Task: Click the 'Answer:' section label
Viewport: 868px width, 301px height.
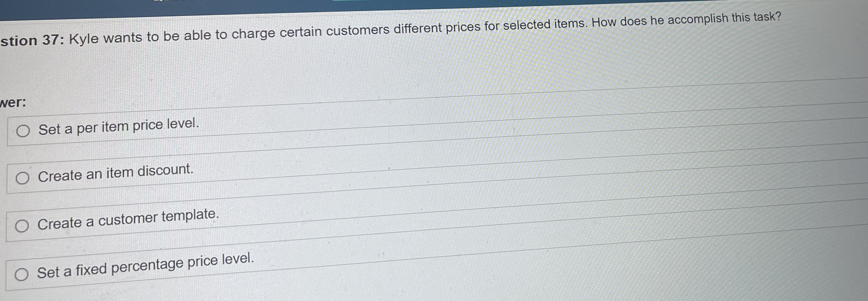Action: tap(13, 102)
